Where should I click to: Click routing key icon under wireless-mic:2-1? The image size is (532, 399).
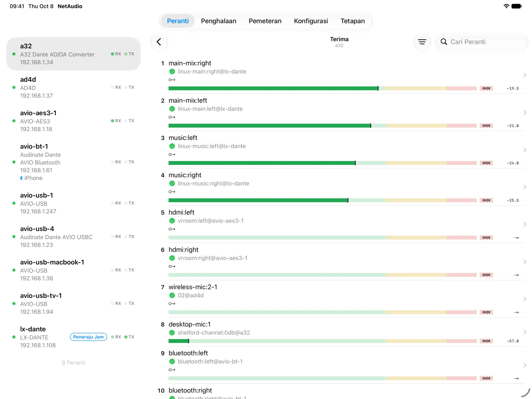pos(172,304)
